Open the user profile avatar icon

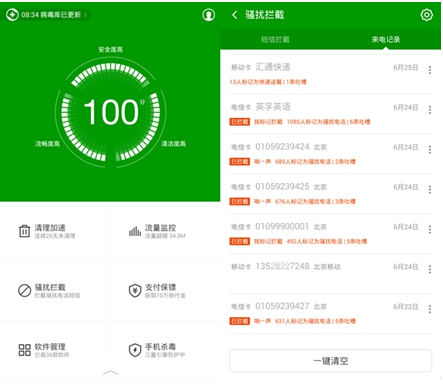(208, 15)
